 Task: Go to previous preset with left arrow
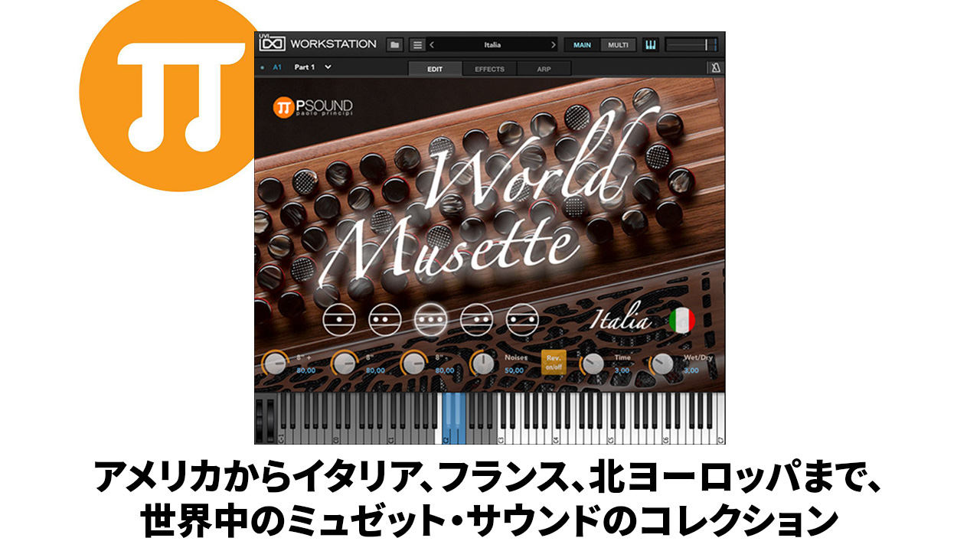(431, 45)
